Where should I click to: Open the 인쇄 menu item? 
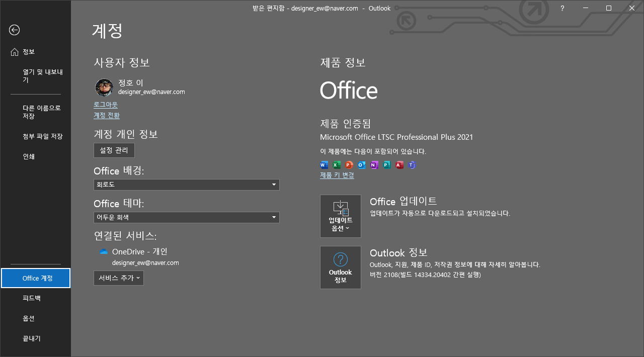35,156
